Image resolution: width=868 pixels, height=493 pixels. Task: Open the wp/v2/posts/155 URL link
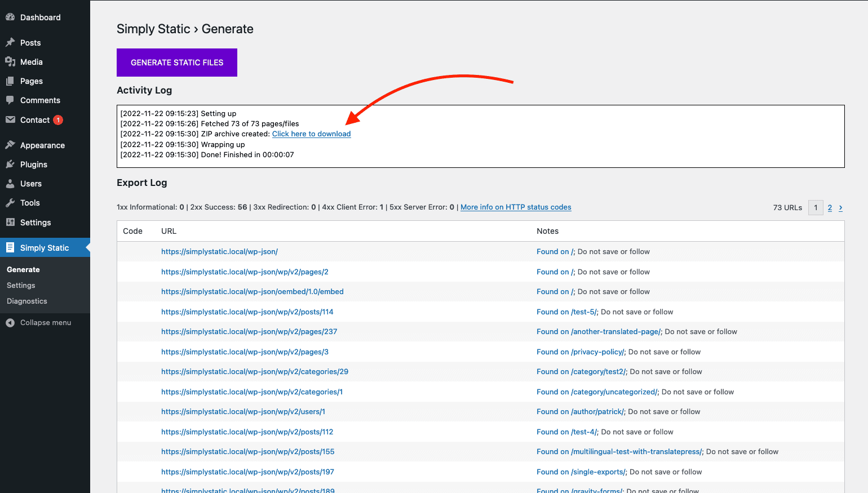248,452
